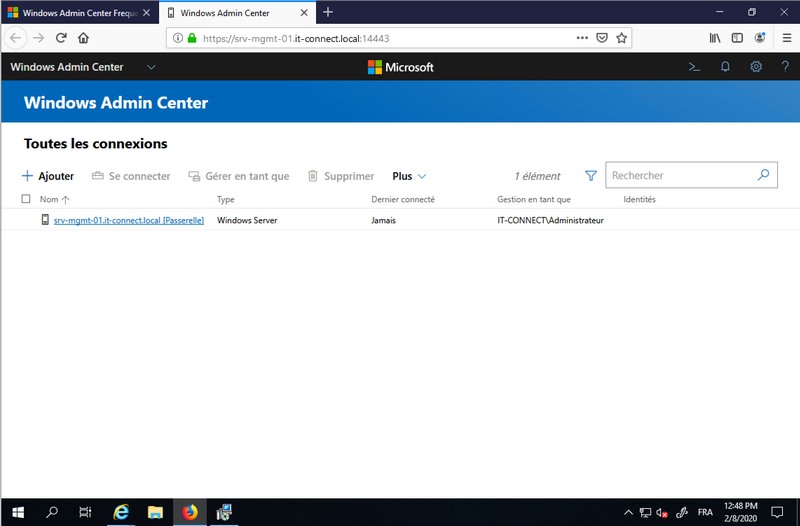Image resolution: width=800 pixels, height=526 pixels.
Task: Click Firefox icon on taskbar
Action: (190, 512)
